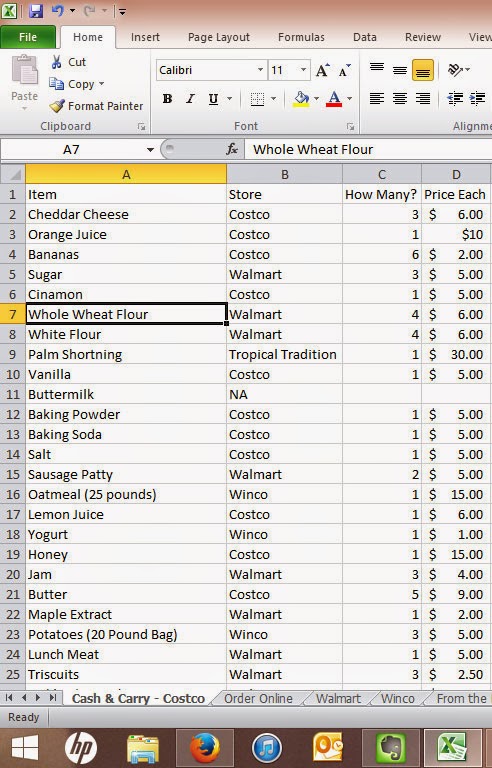Viewport: 492px width, 768px height.
Task: Switch to Winco sheet tab
Action: [397, 698]
